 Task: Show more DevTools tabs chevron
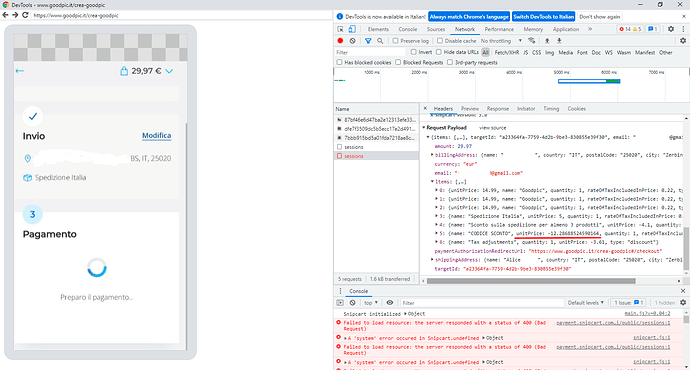[590, 29]
